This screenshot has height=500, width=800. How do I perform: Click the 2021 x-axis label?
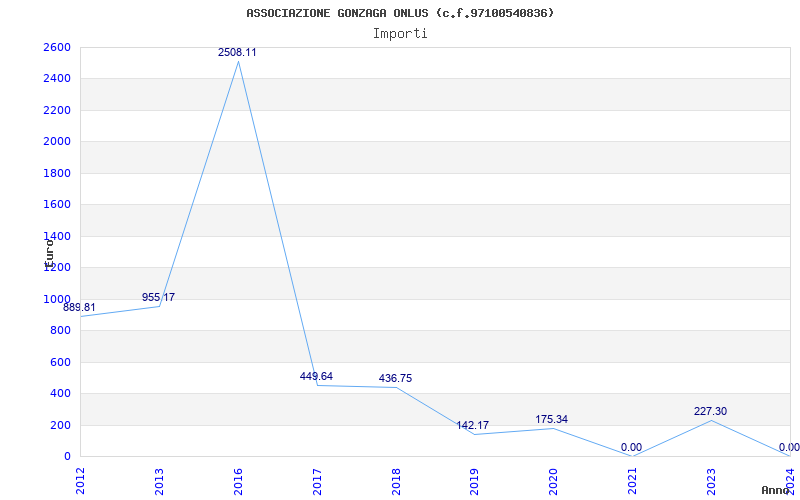632,481
